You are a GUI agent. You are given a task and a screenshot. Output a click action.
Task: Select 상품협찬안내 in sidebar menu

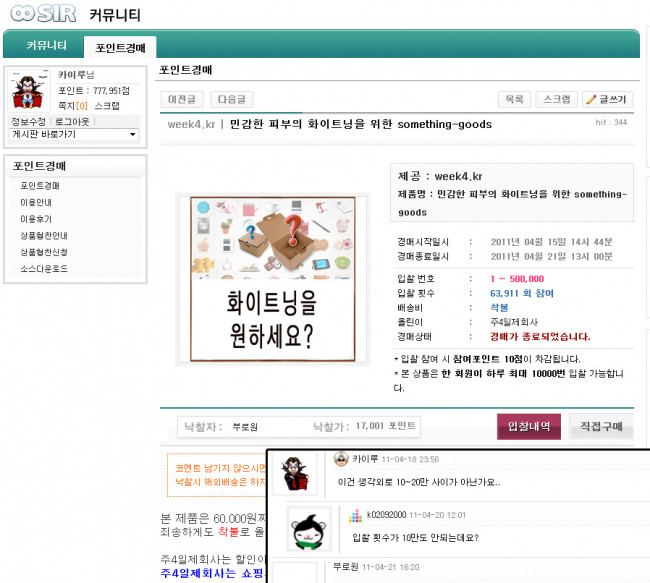tap(44, 236)
